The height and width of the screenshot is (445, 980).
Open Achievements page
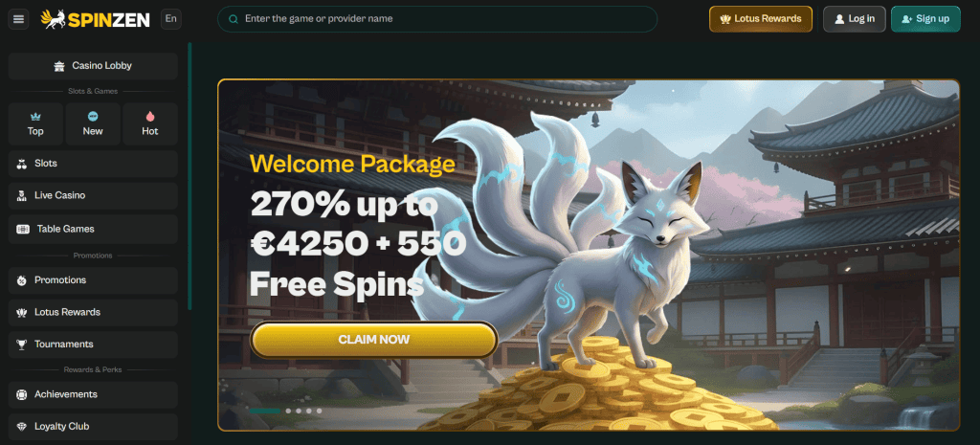click(x=93, y=394)
